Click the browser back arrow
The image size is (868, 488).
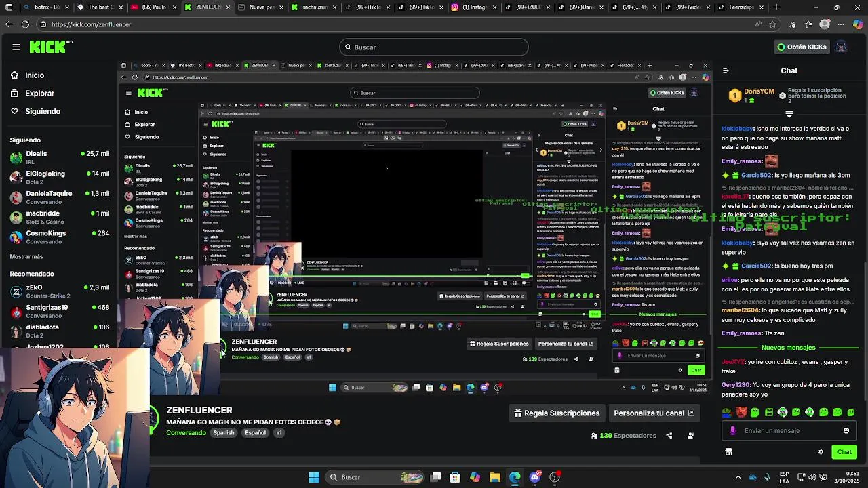click(9, 24)
